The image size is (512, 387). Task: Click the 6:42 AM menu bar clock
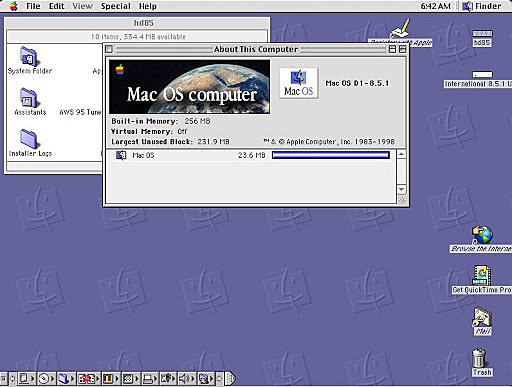point(435,6)
